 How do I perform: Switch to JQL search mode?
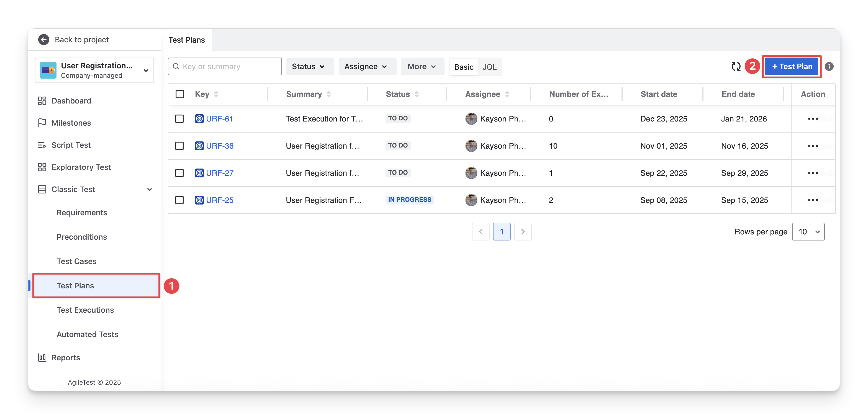coord(489,67)
